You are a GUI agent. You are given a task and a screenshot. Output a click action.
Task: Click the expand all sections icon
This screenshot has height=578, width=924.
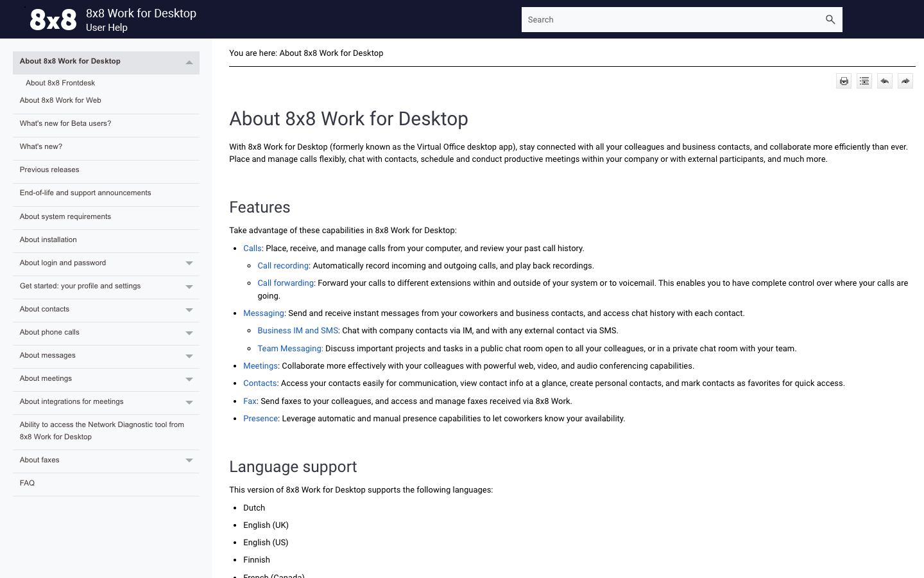click(864, 81)
